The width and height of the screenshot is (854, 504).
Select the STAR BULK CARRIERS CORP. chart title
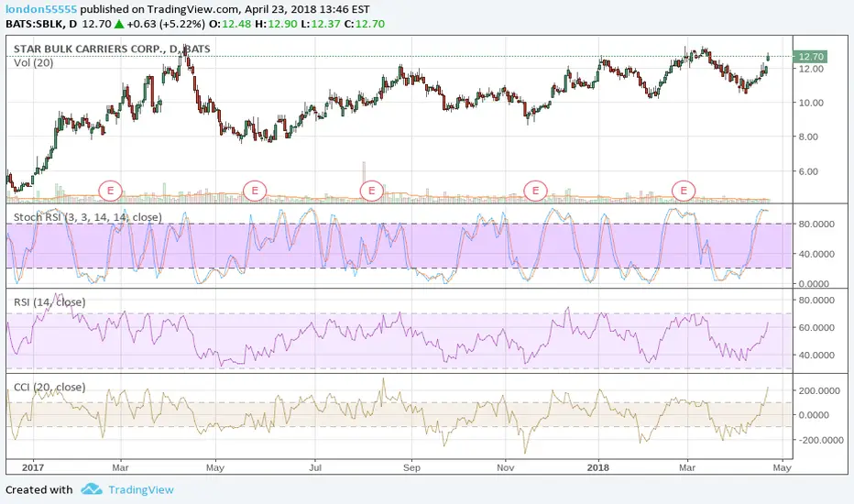pos(112,49)
